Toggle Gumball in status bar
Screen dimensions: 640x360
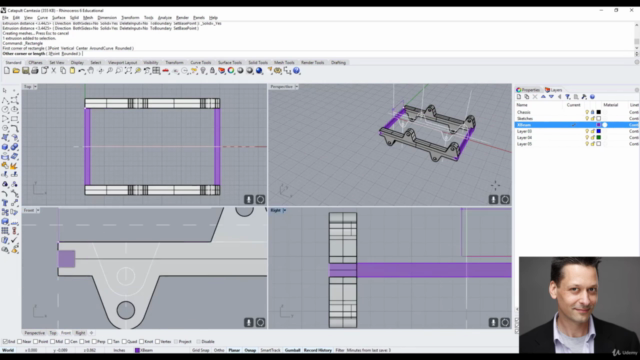click(292, 350)
